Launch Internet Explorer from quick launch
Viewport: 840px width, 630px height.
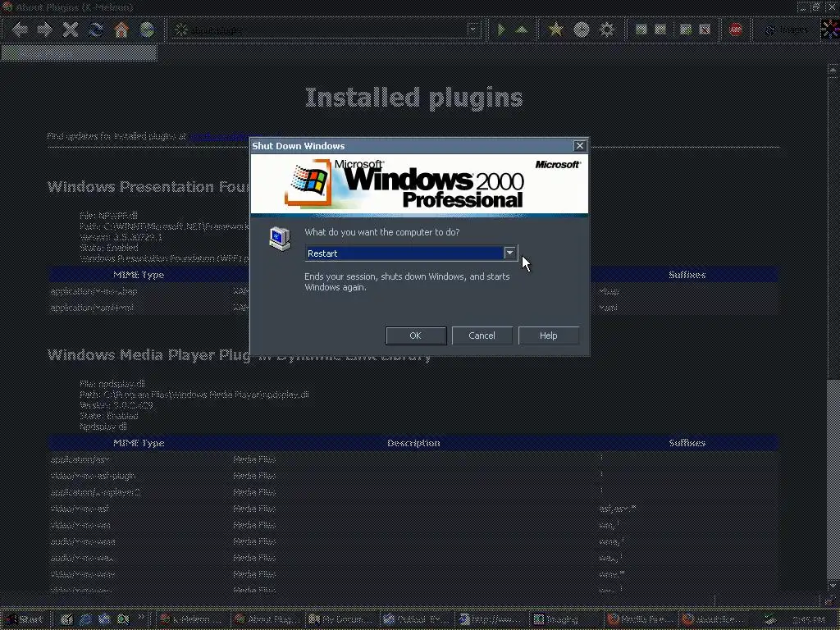[x=85, y=620]
